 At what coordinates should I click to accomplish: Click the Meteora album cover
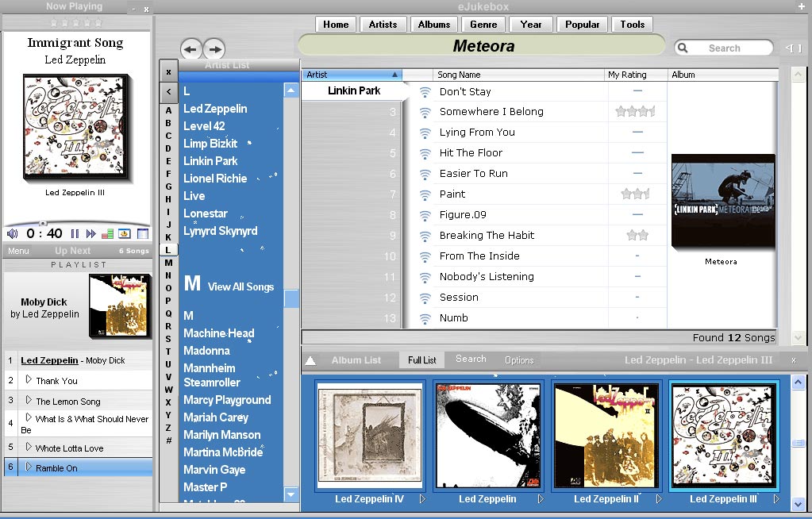point(723,202)
